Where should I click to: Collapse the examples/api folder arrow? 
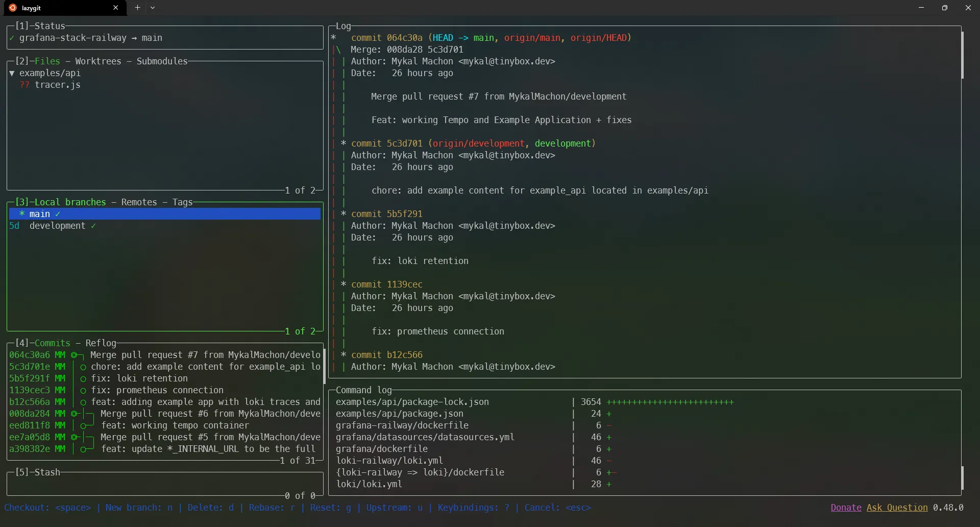tap(12, 73)
